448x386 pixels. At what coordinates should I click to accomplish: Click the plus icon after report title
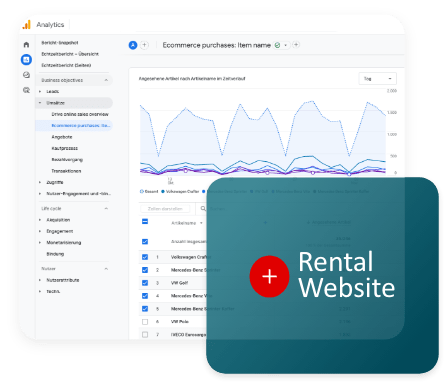[296, 45]
